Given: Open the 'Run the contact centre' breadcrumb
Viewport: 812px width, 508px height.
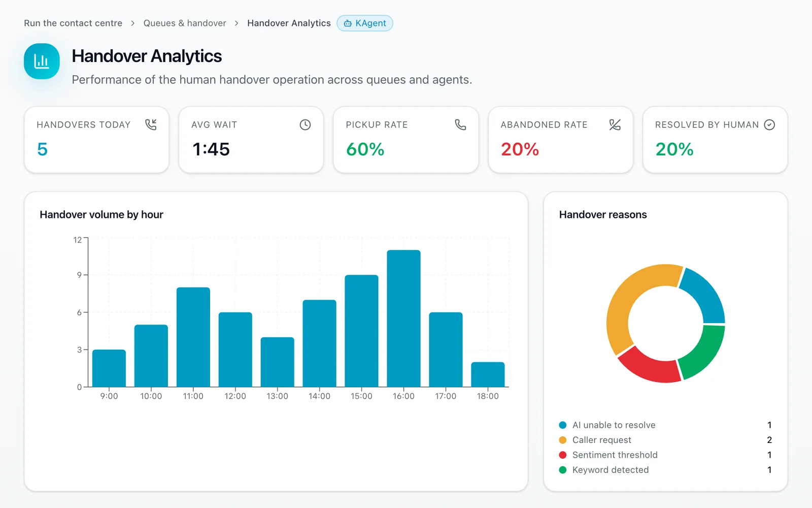Looking at the screenshot, I should click(73, 23).
